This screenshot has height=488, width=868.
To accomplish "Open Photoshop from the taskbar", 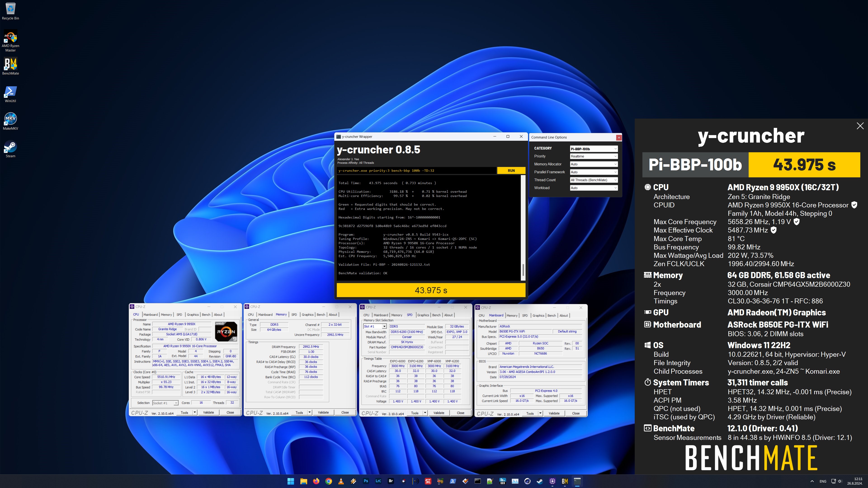I will point(366,481).
